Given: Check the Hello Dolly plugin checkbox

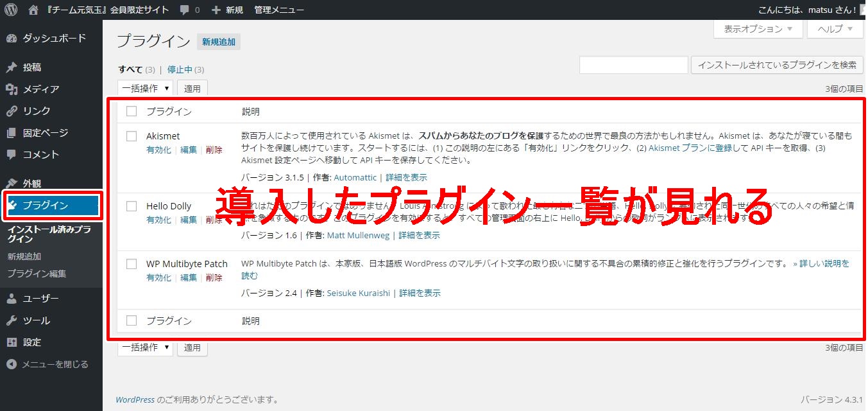Looking at the screenshot, I should [x=132, y=206].
